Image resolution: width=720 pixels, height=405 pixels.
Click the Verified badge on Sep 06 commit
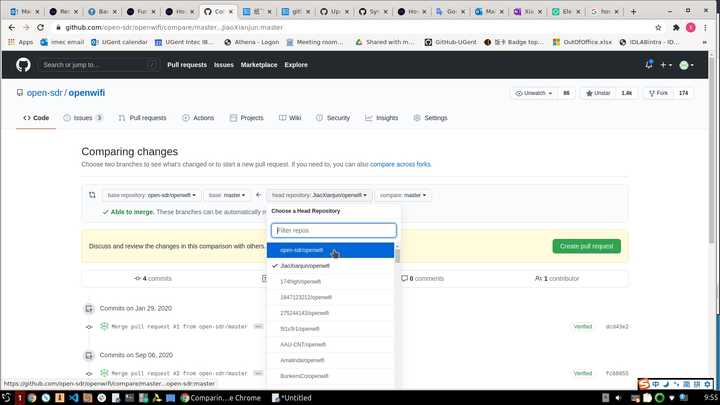tap(582, 373)
